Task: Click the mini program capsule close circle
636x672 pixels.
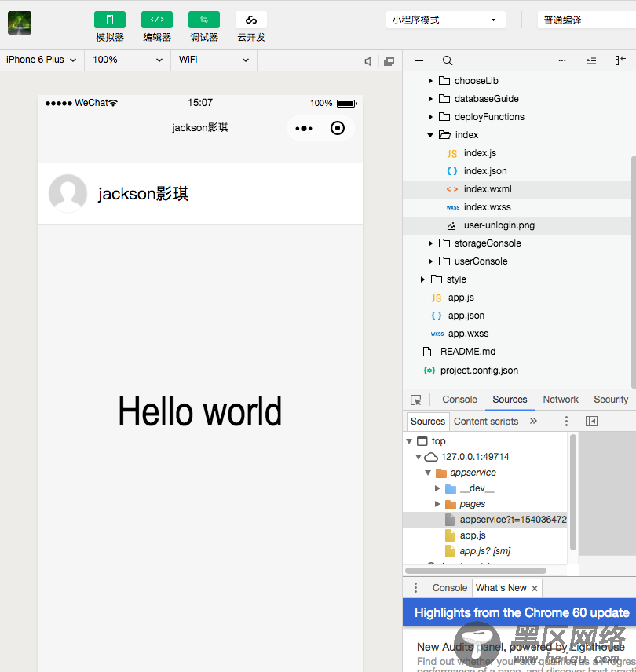Action: click(x=338, y=128)
